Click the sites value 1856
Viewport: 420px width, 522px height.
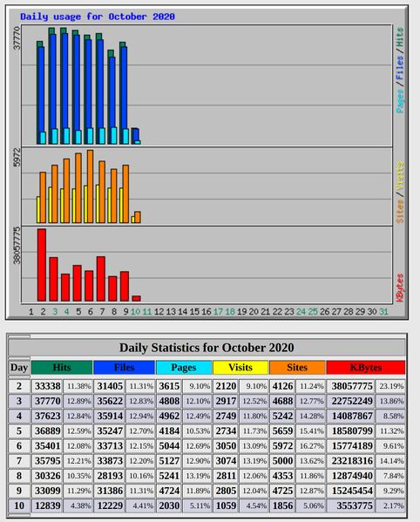click(282, 505)
